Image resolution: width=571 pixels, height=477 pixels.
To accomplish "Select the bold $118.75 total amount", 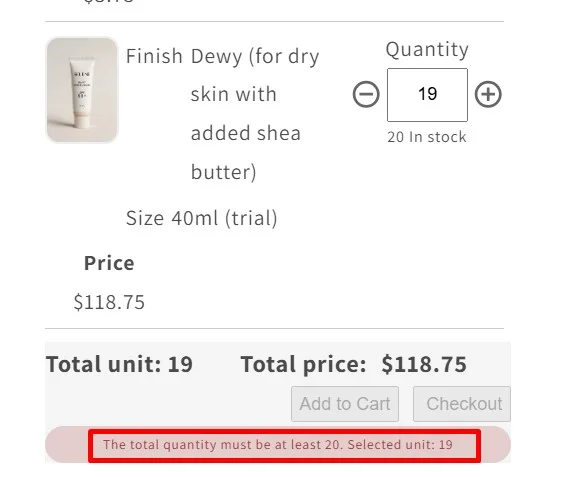I will [x=424, y=364].
